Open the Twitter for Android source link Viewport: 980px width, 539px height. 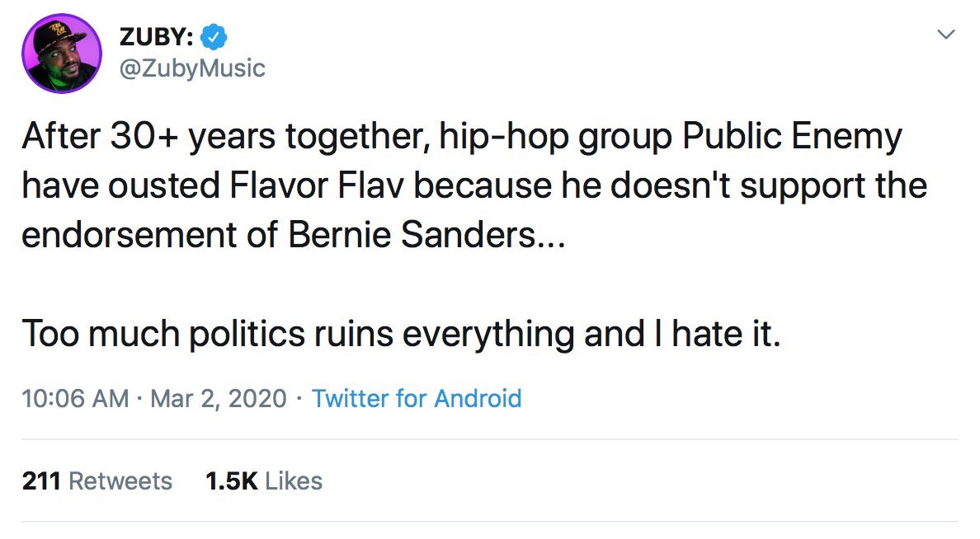[x=417, y=398]
